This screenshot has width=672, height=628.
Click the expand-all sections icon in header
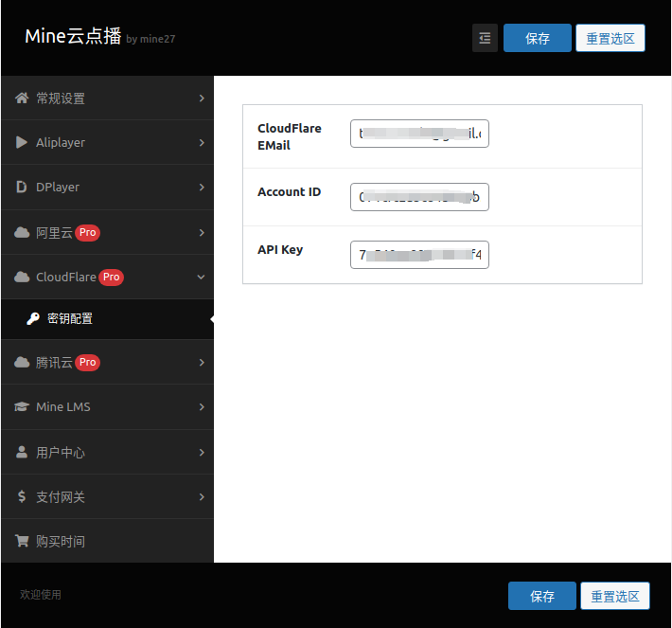pos(485,38)
